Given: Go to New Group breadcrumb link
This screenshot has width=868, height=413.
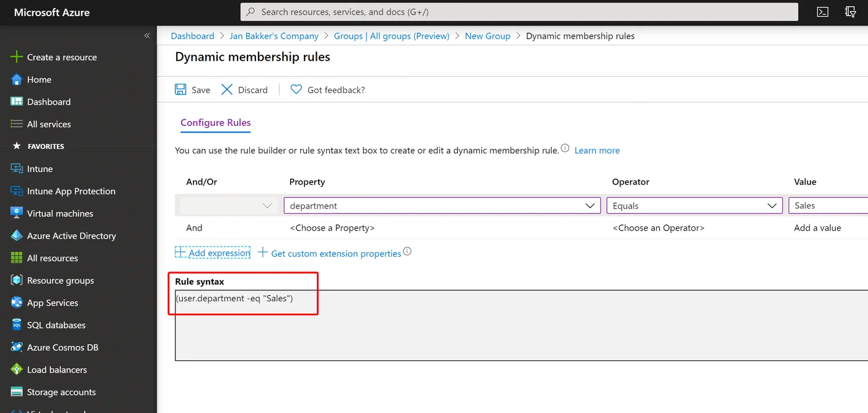Looking at the screenshot, I should point(488,36).
